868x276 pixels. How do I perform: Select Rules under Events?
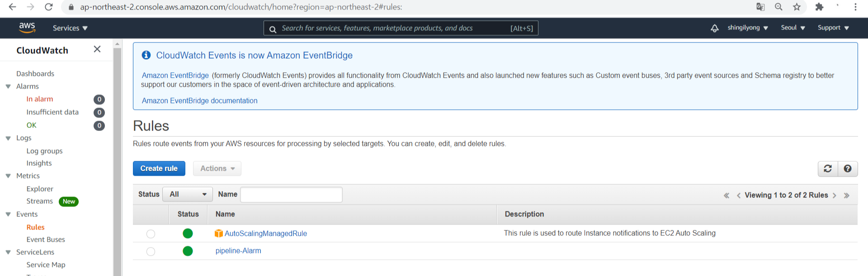click(35, 227)
